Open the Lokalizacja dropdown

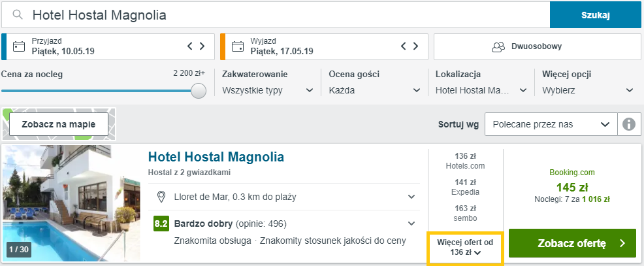[481, 90]
